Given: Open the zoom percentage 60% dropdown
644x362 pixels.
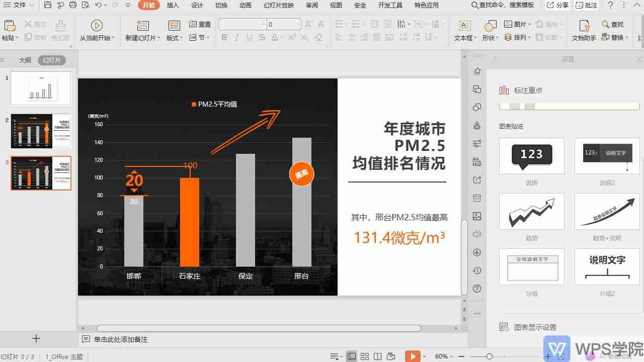Looking at the screenshot, I should pos(444,356).
